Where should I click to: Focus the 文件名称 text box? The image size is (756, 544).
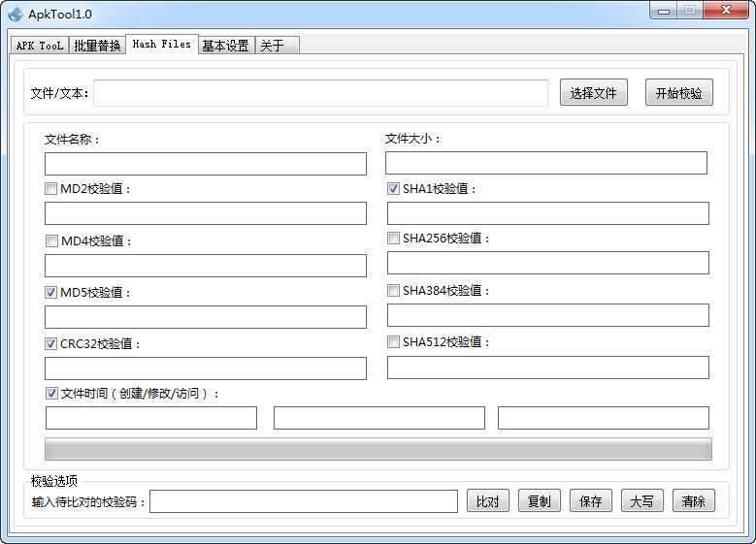(x=206, y=164)
